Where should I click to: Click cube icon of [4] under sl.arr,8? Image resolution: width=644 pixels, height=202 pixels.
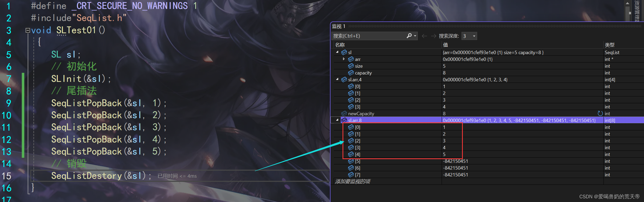351,154
